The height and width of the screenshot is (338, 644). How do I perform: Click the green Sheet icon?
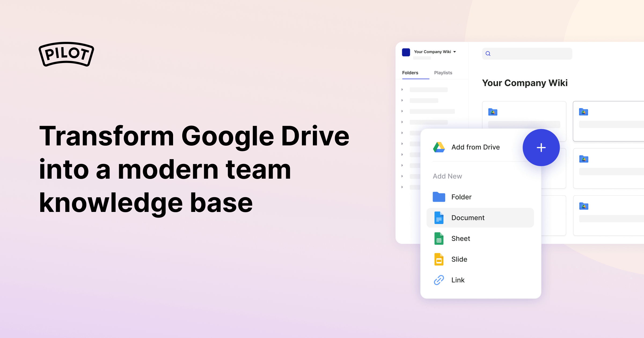pyautogui.click(x=439, y=238)
